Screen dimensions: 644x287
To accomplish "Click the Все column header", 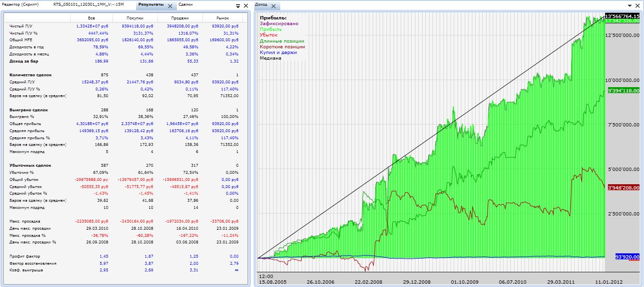I will [x=92, y=18].
